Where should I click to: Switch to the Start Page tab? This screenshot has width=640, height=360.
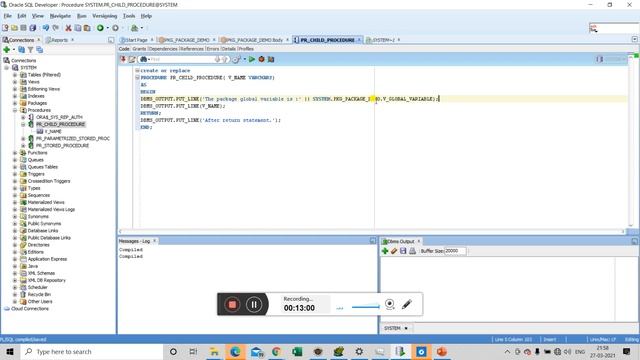point(136,40)
